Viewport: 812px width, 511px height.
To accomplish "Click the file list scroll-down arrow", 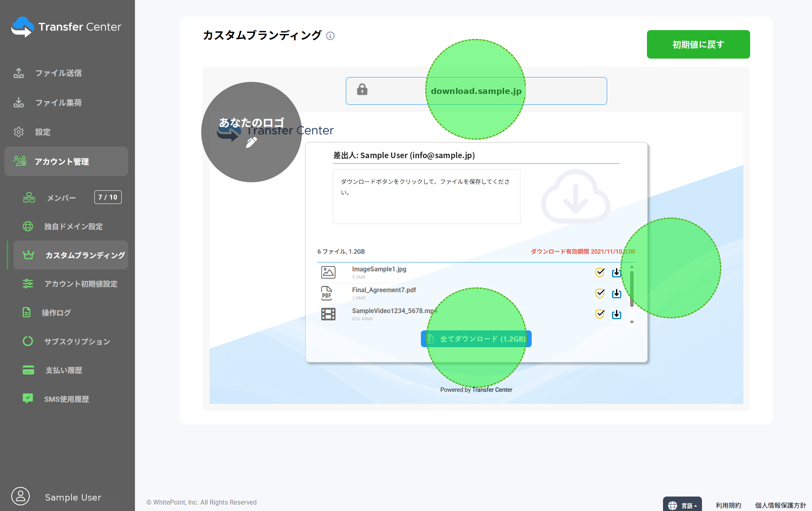I will click(632, 322).
